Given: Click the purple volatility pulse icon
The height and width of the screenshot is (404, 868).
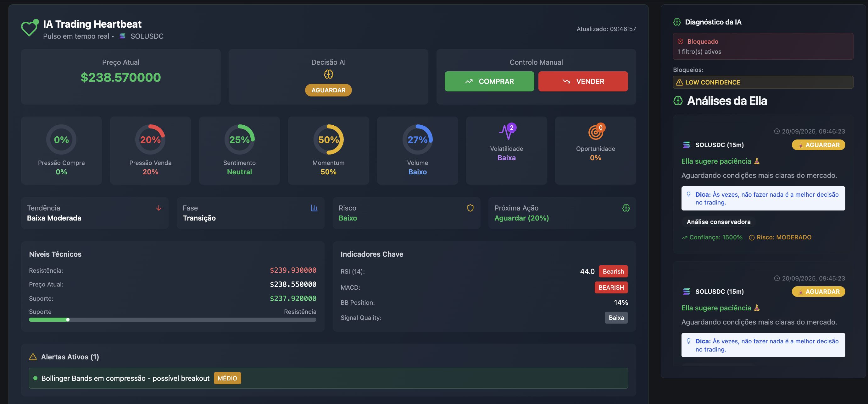Looking at the screenshot, I should pyautogui.click(x=507, y=132).
